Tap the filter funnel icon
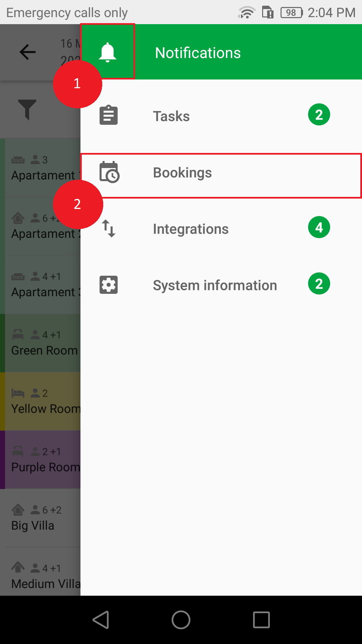 click(27, 110)
